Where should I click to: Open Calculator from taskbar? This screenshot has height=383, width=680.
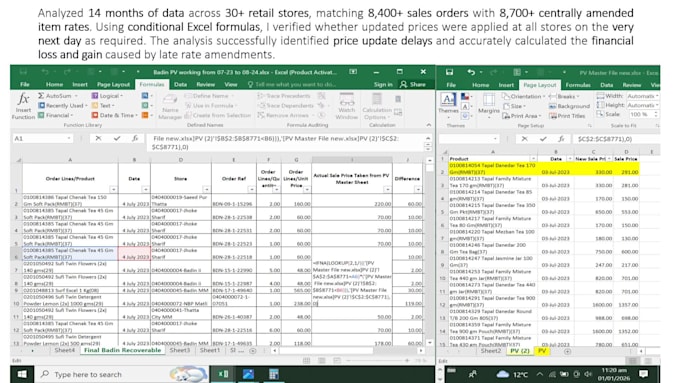pos(273,374)
